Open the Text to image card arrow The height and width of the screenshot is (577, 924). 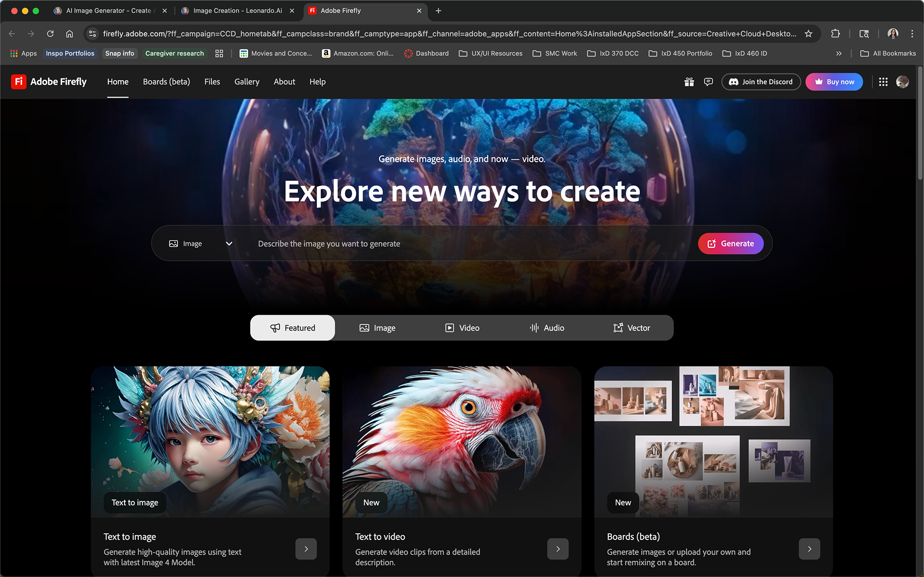pyautogui.click(x=306, y=549)
